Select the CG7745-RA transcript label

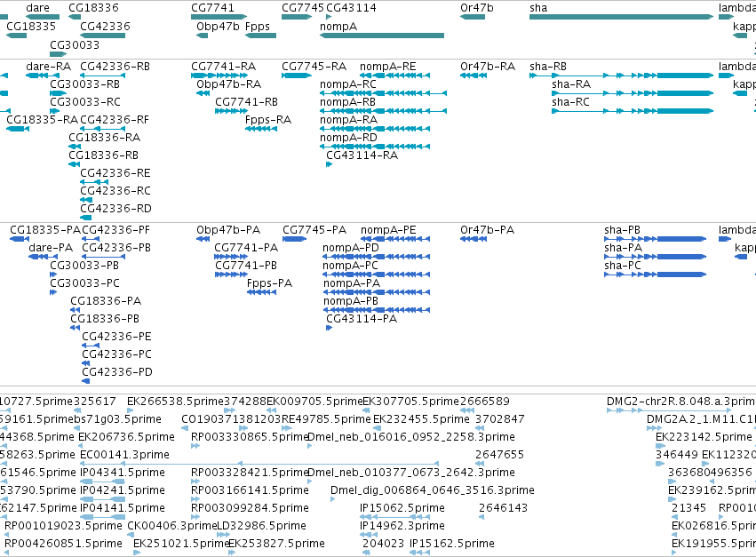click(x=314, y=66)
